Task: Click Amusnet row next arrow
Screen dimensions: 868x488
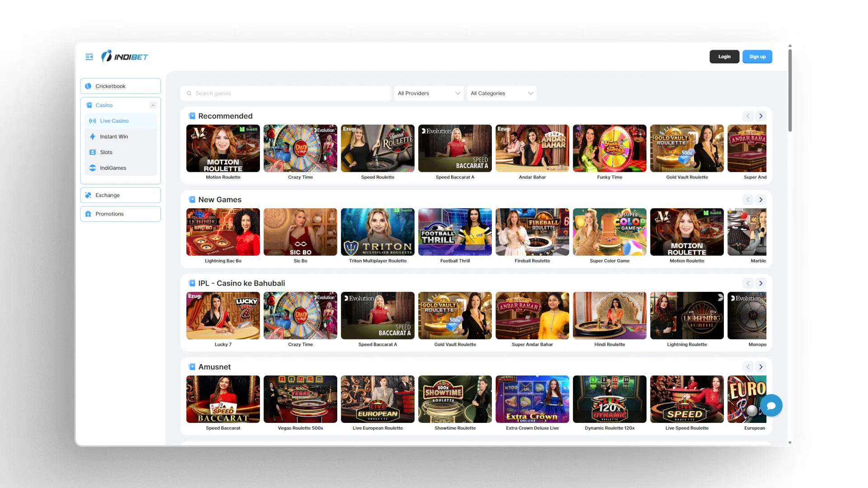Action: pyautogui.click(x=761, y=367)
